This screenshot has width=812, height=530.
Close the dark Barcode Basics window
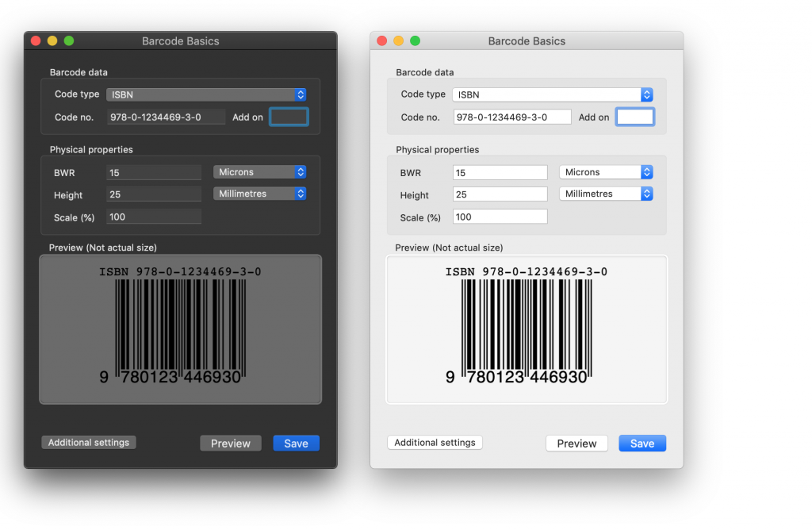pyautogui.click(x=36, y=41)
